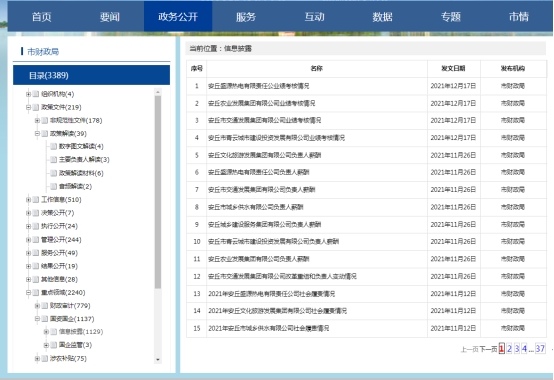Expand the 财政审计(779) tree node
The height and width of the screenshot is (380, 554).
click(x=37, y=305)
